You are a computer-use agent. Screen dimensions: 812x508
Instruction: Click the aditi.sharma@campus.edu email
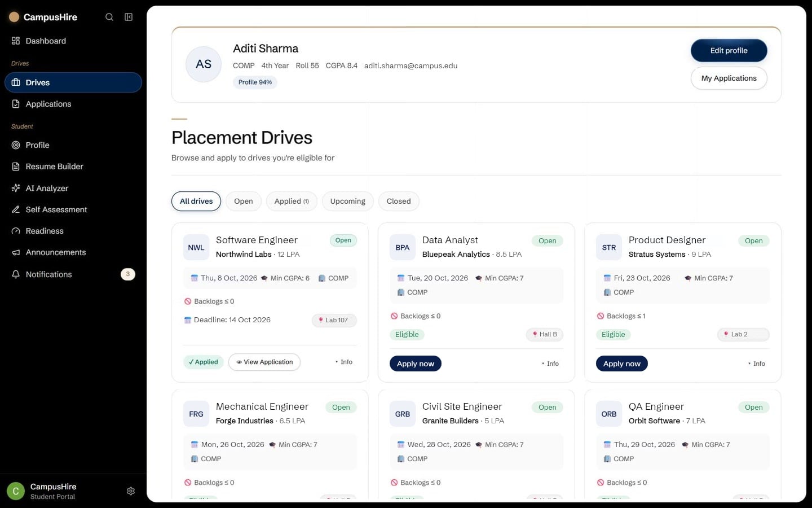coord(411,65)
